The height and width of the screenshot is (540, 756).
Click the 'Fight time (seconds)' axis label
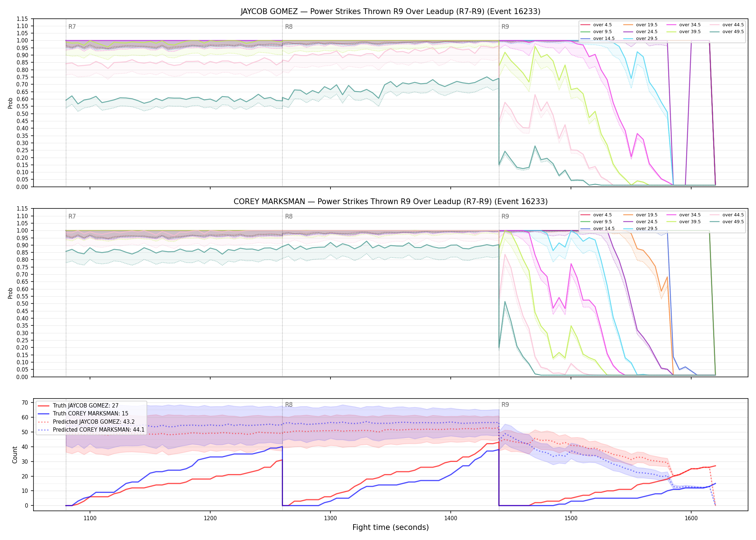point(391,527)
